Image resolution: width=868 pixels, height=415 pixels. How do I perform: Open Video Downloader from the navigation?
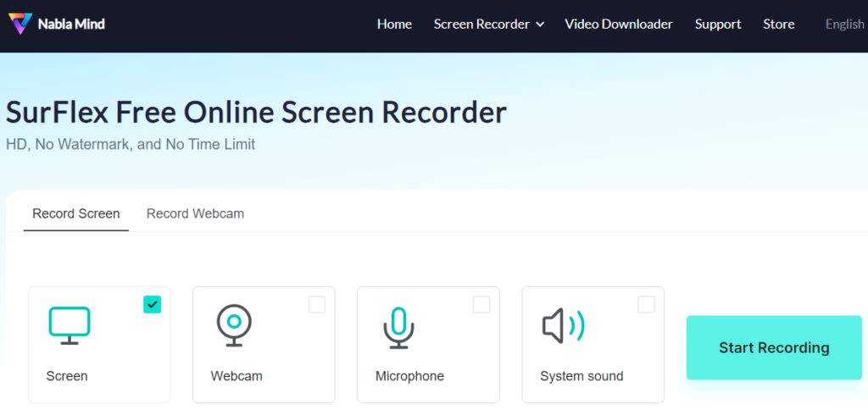coord(619,24)
